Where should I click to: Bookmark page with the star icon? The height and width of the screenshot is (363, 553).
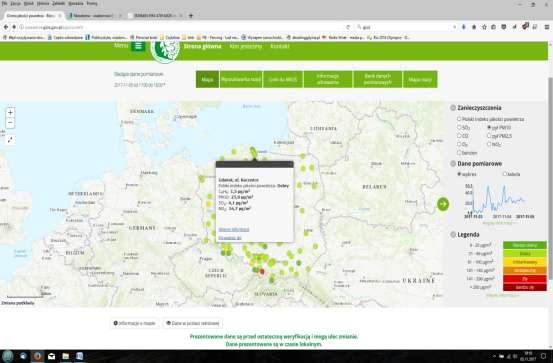pos(484,27)
